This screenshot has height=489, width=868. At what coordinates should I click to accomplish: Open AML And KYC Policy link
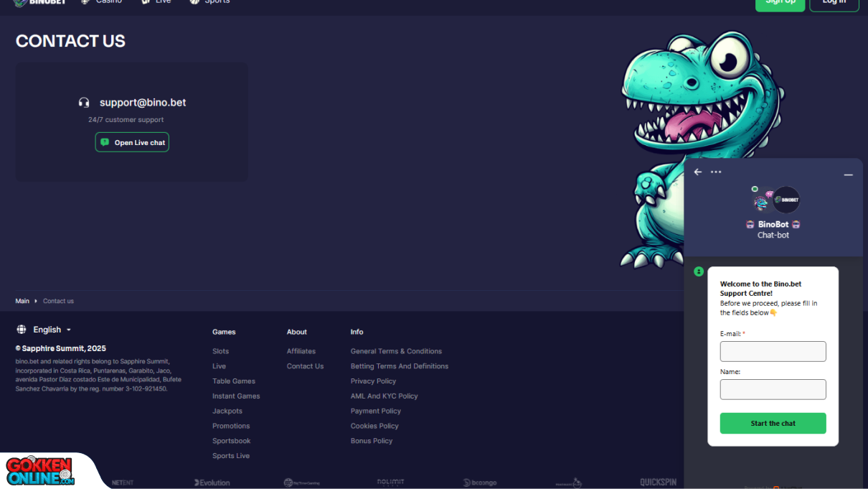click(385, 396)
